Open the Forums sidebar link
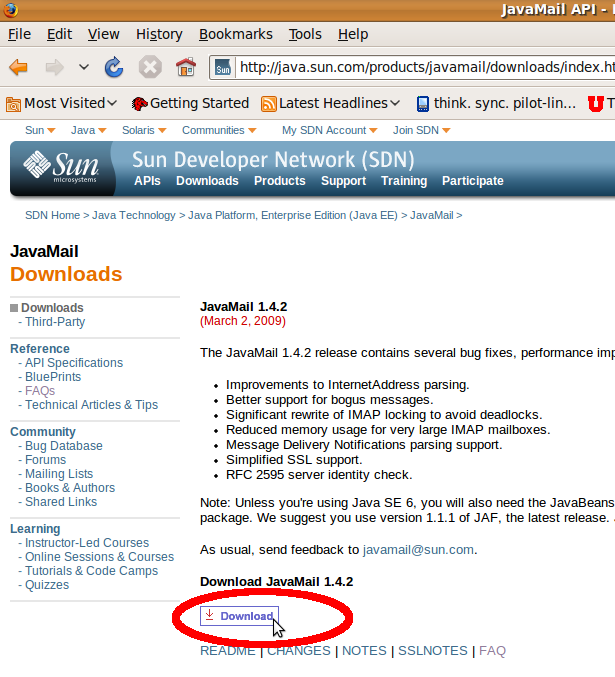Image resolution: width=615 pixels, height=677 pixels. [x=45, y=460]
